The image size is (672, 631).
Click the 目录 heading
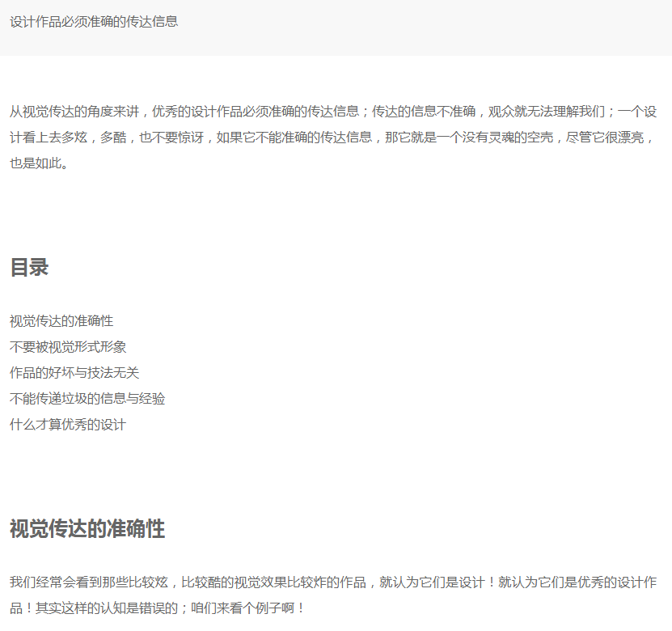29,268
